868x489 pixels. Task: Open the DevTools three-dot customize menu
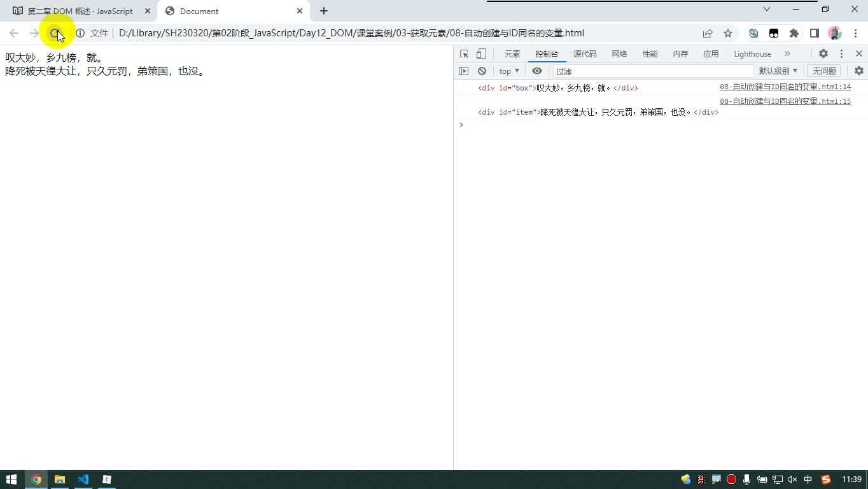(x=841, y=54)
